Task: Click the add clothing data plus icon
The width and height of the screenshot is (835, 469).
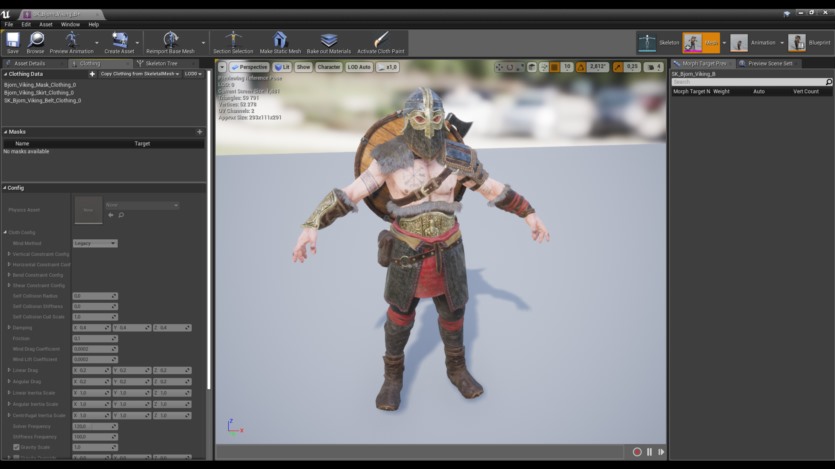Action: pyautogui.click(x=92, y=74)
